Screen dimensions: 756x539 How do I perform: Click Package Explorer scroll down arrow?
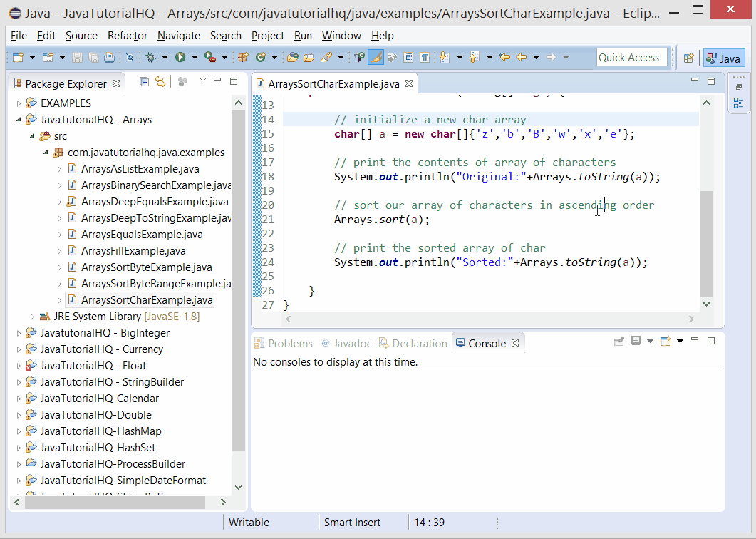click(x=238, y=488)
